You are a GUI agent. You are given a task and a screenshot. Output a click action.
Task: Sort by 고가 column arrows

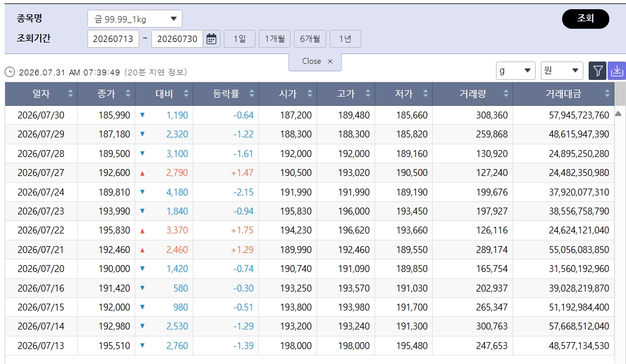click(x=368, y=93)
